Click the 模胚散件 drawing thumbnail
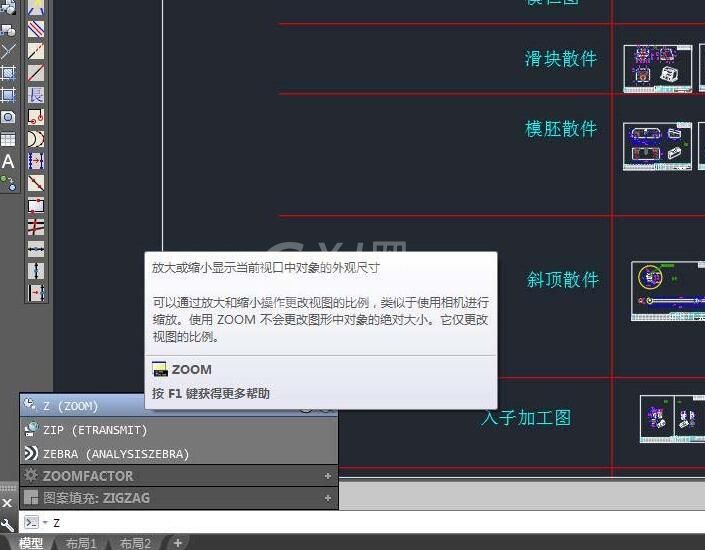 click(x=658, y=147)
